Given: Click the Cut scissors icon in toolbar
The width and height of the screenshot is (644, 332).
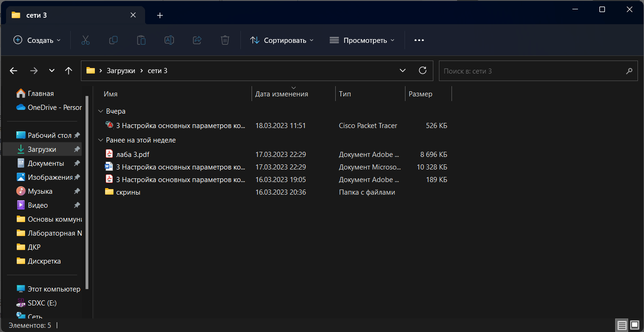Looking at the screenshot, I should pos(86,40).
